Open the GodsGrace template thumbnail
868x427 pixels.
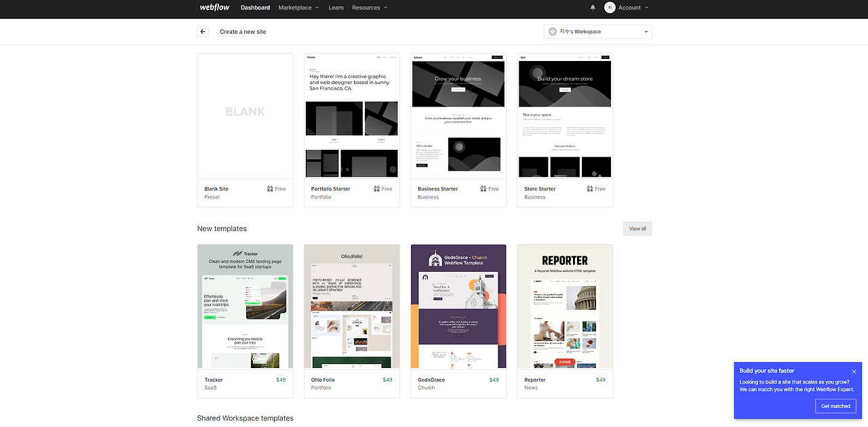click(458, 306)
